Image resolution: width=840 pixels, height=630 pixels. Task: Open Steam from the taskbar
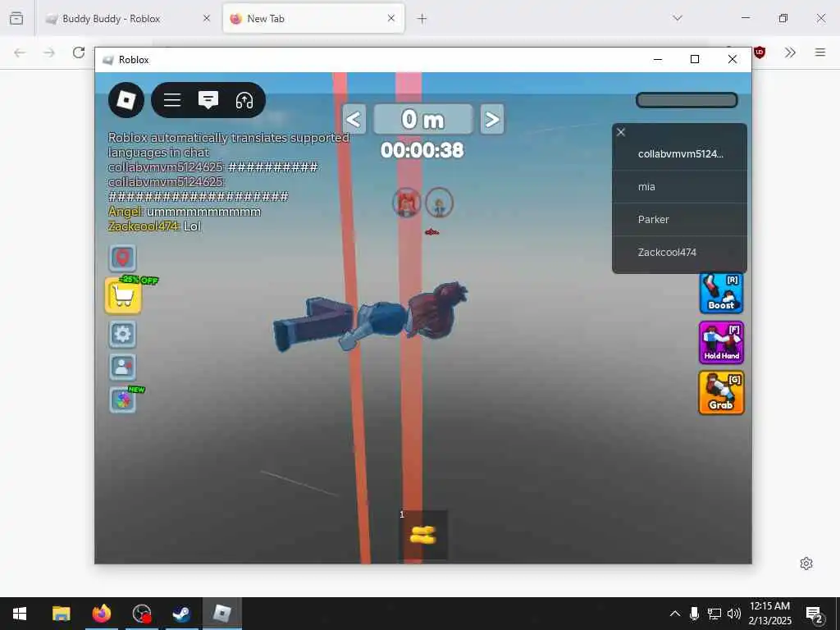[x=181, y=614]
